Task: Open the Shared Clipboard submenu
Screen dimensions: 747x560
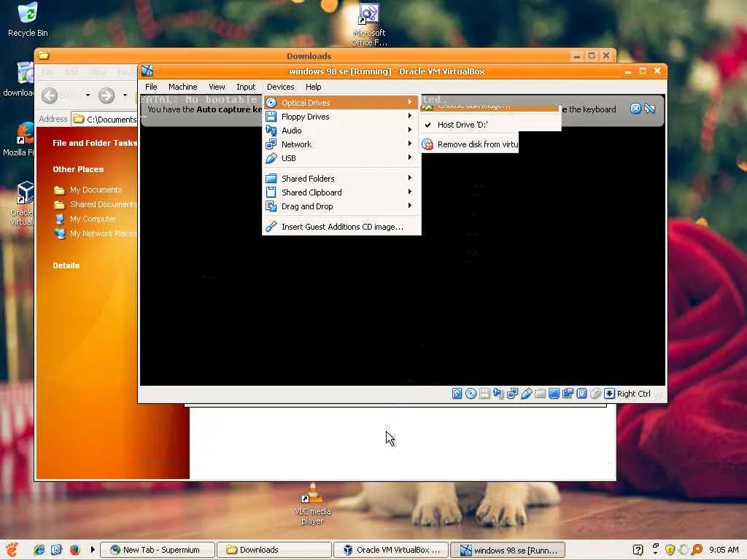Action: (x=341, y=192)
